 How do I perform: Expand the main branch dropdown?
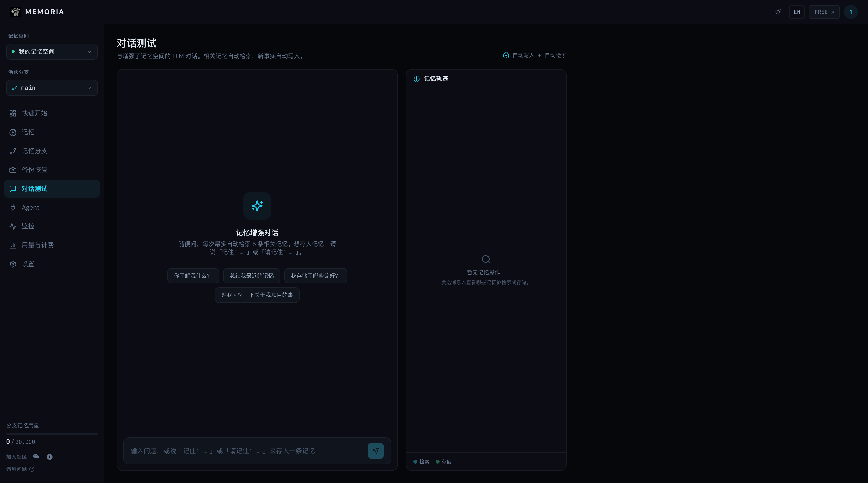tap(52, 88)
